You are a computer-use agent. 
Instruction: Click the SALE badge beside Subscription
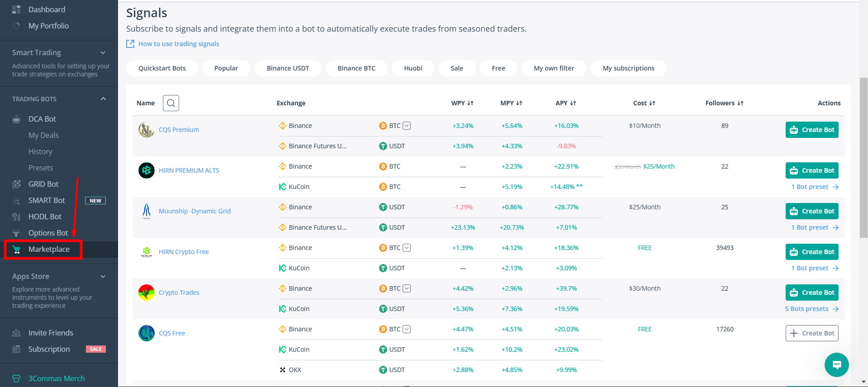click(x=96, y=349)
